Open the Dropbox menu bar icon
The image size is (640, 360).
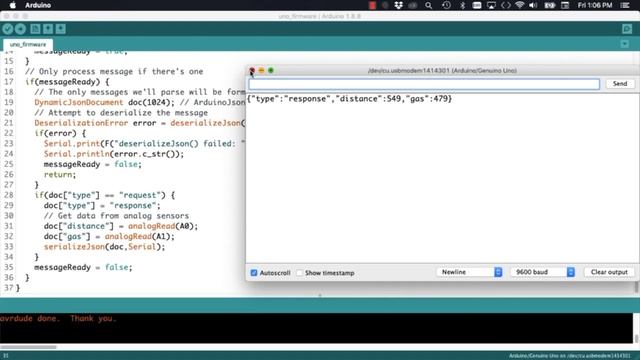coord(398,5)
